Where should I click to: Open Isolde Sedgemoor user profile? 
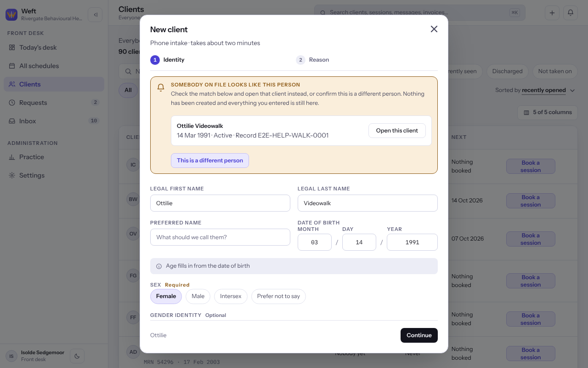[36, 356]
